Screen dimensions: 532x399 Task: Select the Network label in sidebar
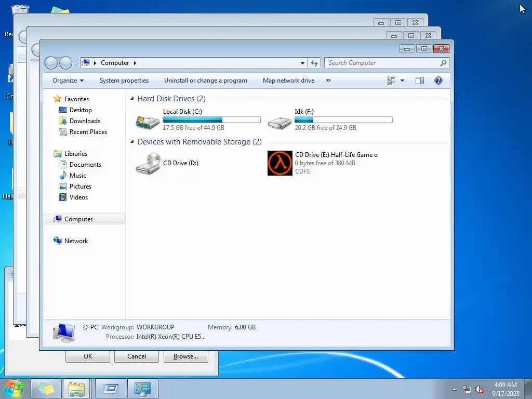point(76,241)
